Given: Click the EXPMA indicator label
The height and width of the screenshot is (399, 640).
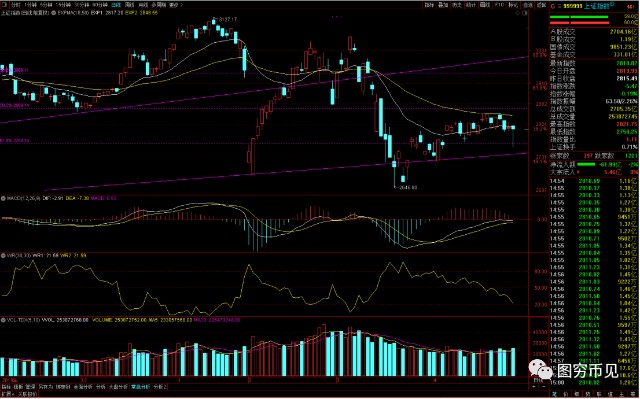Looking at the screenshot, I should click(73, 13).
